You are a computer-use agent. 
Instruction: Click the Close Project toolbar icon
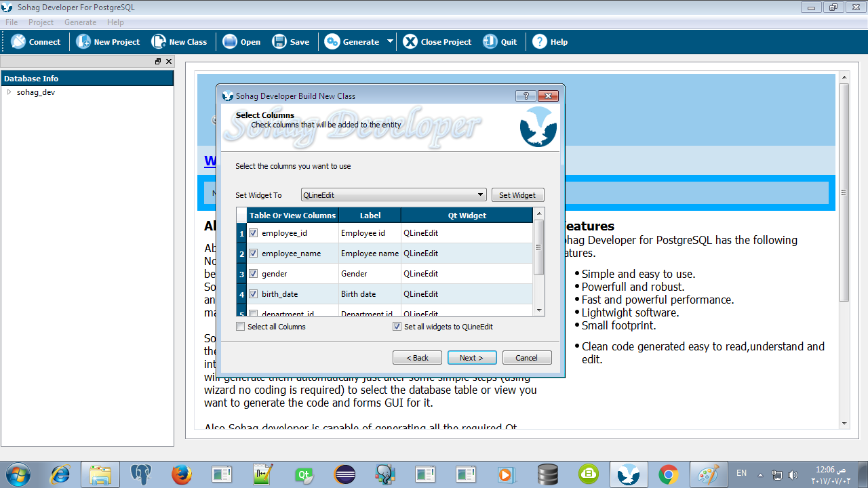coord(410,42)
